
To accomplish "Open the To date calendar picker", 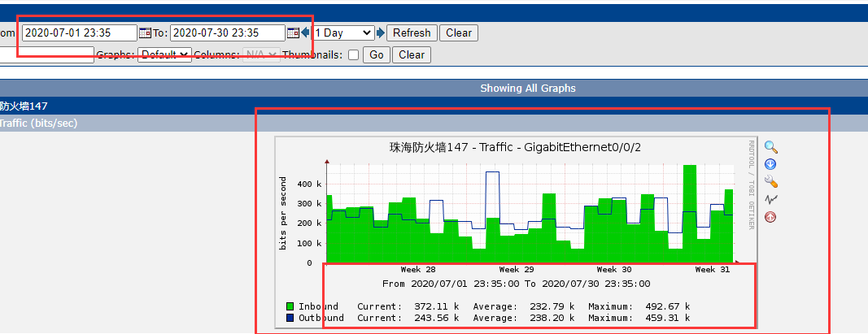I will (294, 33).
